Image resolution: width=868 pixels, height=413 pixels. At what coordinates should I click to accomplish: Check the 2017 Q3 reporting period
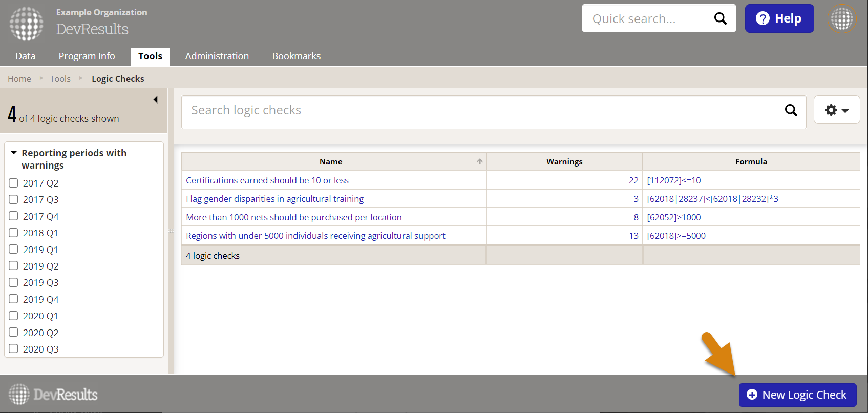click(x=13, y=199)
